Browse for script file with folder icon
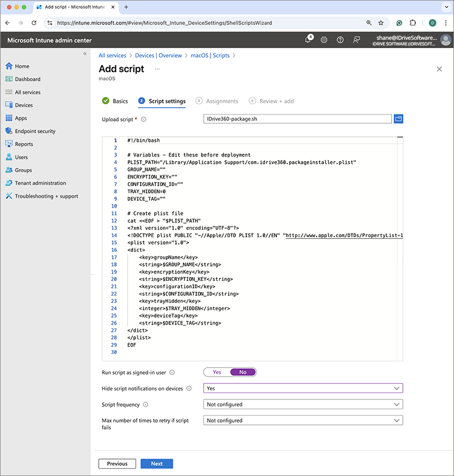Viewport: 454px width, 476px height. (x=398, y=119)
